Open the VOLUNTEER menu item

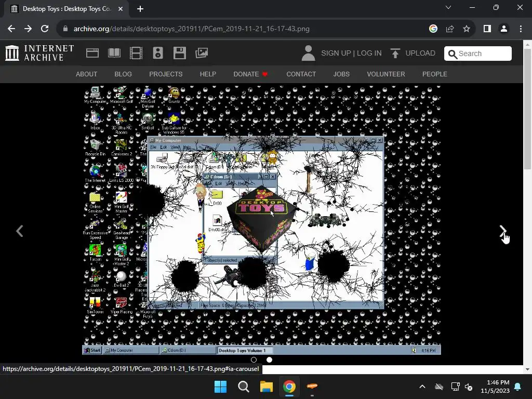tap(386, 74)
